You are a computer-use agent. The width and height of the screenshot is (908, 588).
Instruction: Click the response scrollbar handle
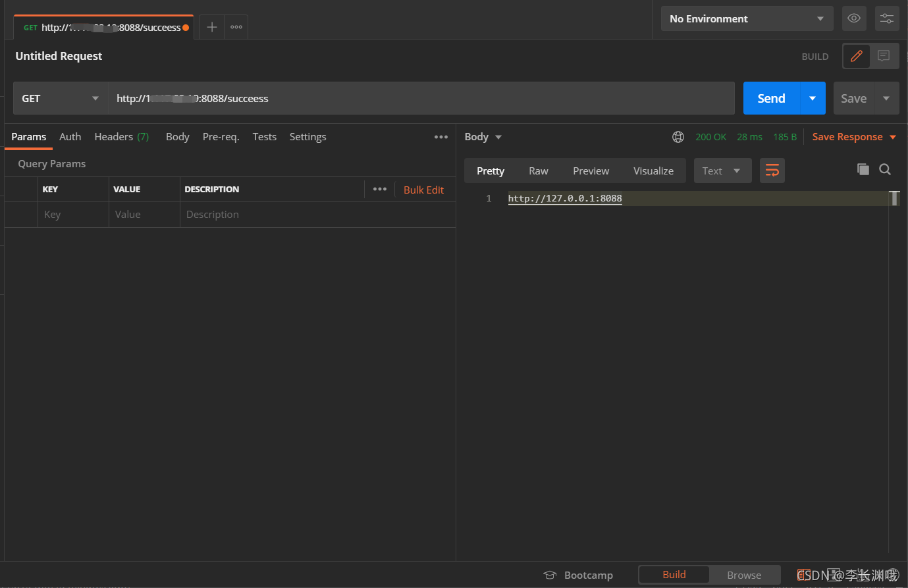(894, 198)
